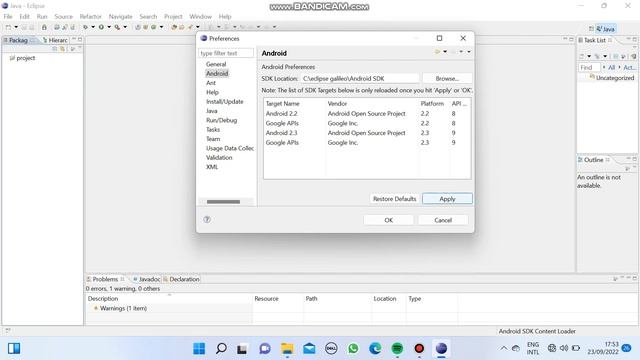Click the Windows Start button on taskbar
Viewport: 640px width, 360px height.
(199, 349)
